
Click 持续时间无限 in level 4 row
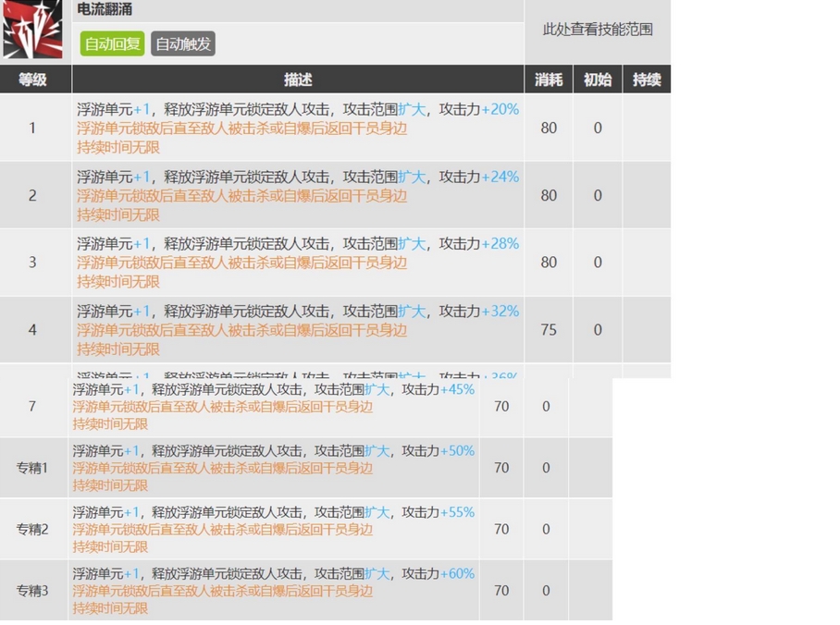coord(118,349)
